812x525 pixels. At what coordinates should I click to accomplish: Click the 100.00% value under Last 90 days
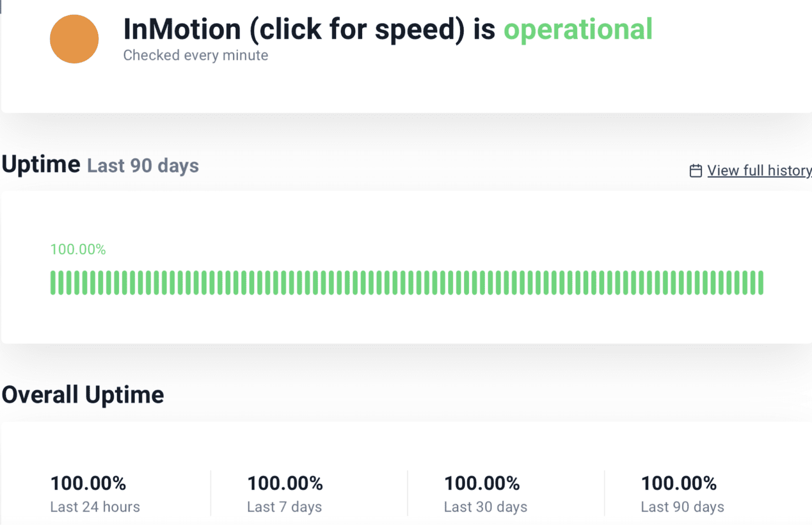point(679,483)
